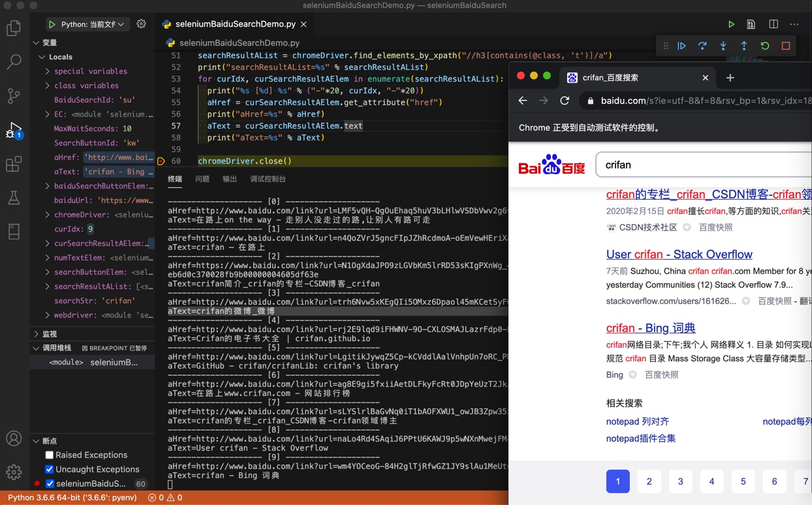Screen dimensions: 812x505
Task: Open the Search view in activity bar
Action: [x=14, y=62]
